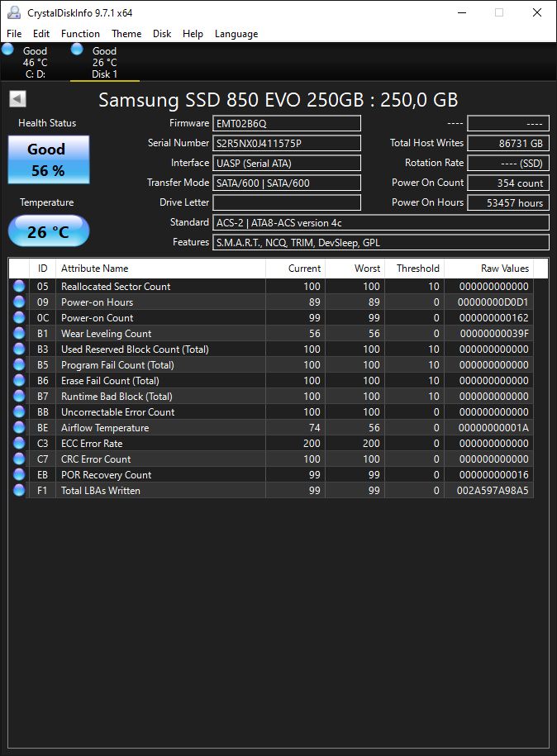Click the Serial Number field
Viewport: 557px width, 756px height.
pyautogui.click(x=287, y=143)
